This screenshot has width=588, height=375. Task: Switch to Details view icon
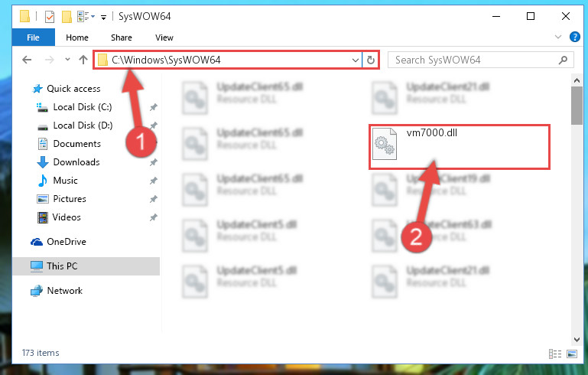(555, 354)
